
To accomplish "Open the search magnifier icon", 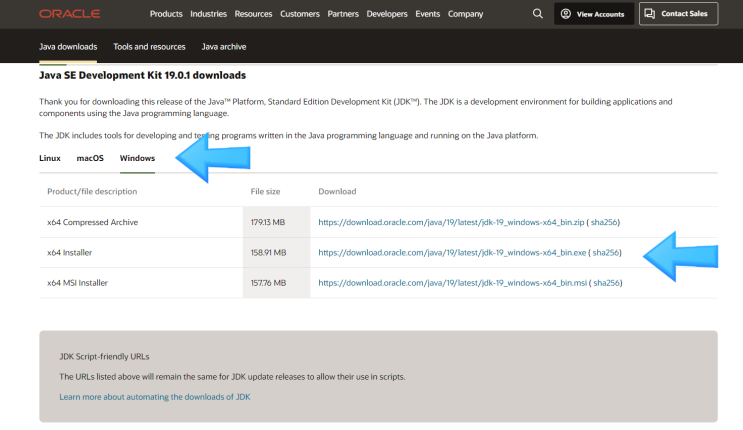I will tap(537, 14).
